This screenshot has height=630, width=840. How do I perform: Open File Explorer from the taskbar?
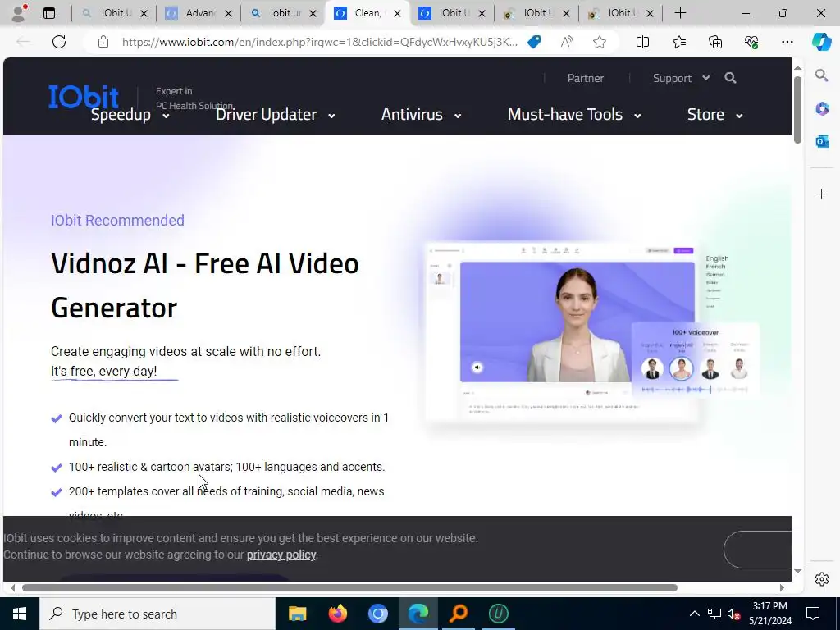point(297,614)
